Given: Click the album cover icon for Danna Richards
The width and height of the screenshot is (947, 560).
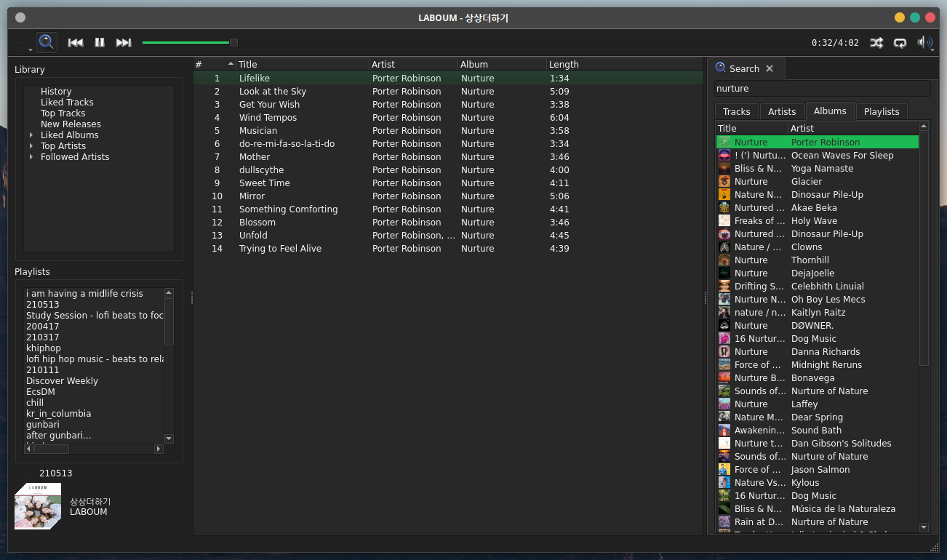Looking at the screenshot, I should click(724, 352).
